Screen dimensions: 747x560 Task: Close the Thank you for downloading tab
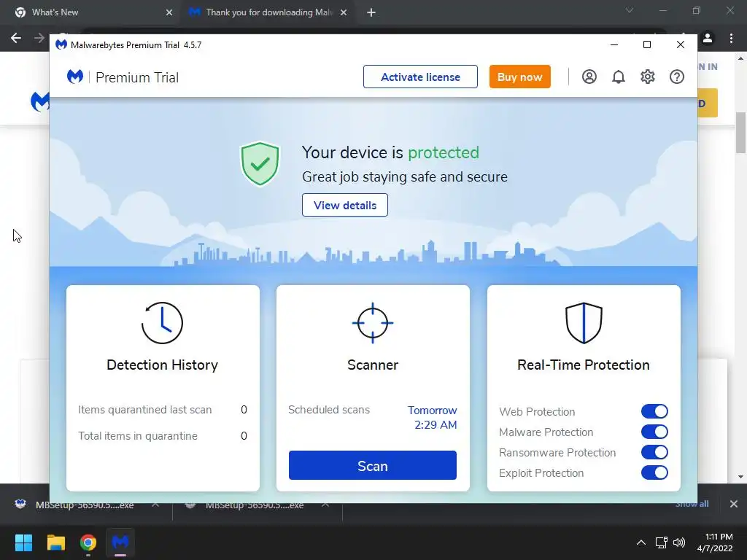[x=344, y=12]
